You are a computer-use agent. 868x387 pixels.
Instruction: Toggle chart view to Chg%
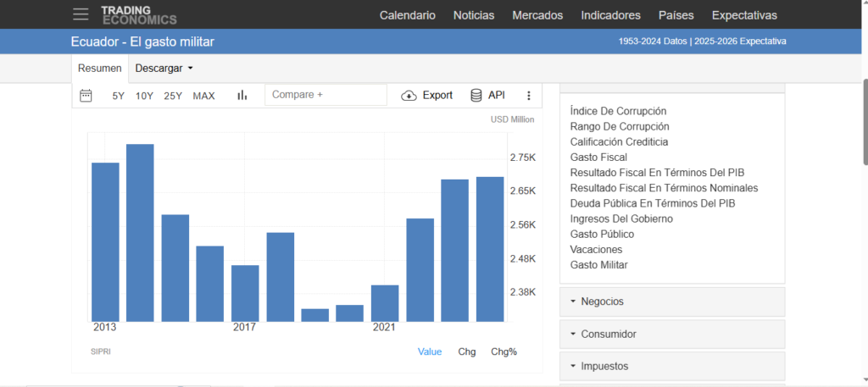pos(504,351)
